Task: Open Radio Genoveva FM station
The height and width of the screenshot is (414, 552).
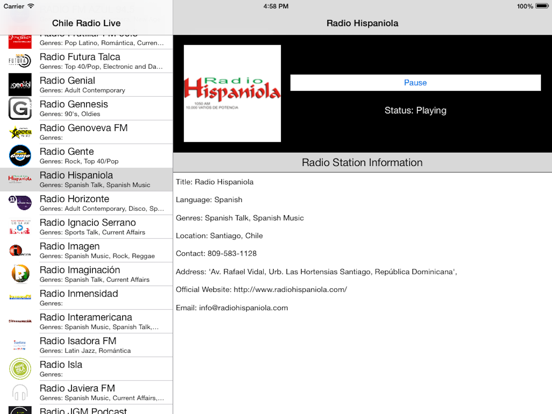Action: coord(86,132)
